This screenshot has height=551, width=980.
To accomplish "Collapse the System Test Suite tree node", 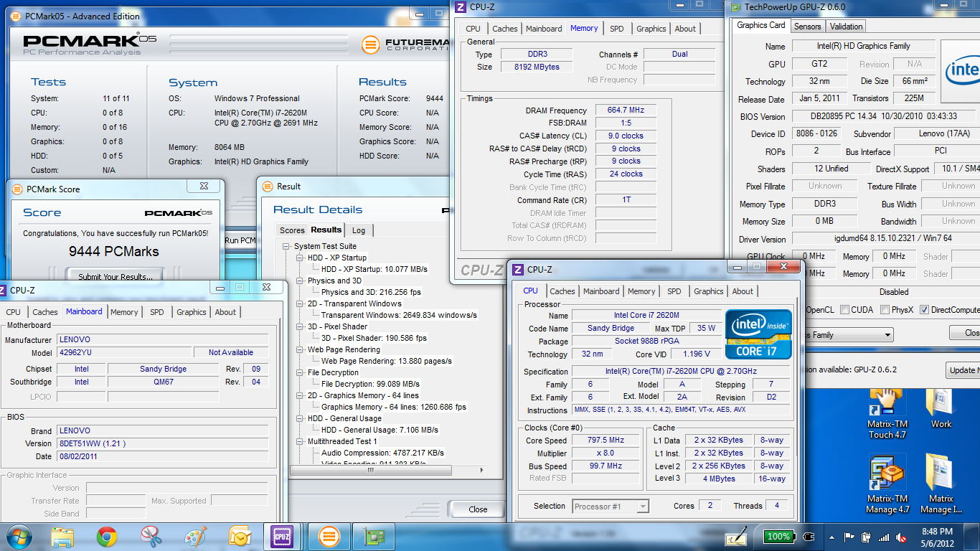I will pyautogui.click(x=288, y=246).
